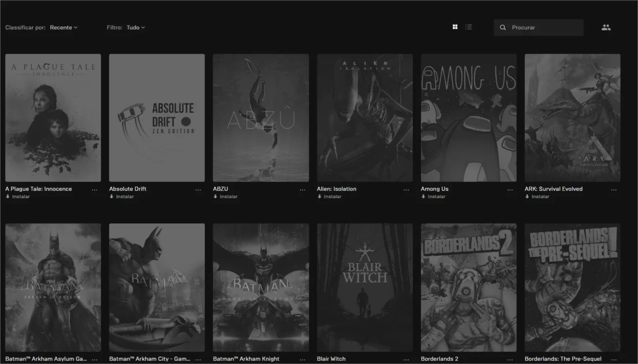The height and width of the screenshot is (364, 638).
Task: Click the "Alien: Isolation" title text
Action: [x=337, y=189]
